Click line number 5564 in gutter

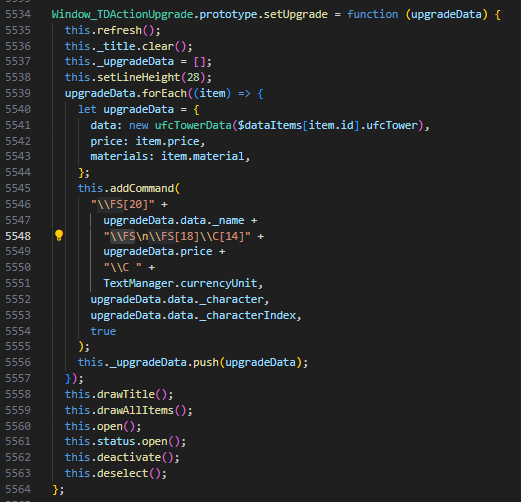pyautogui.click(x=18, y=489)
